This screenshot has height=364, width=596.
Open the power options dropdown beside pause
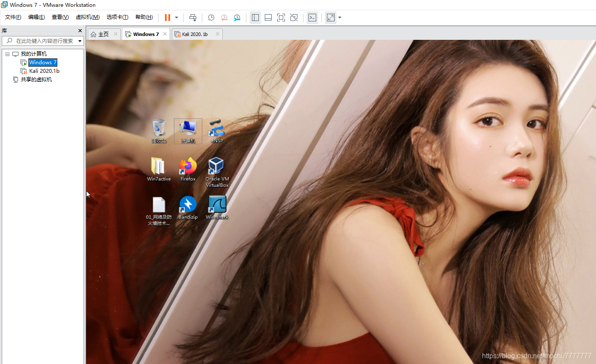click(177, 18)
